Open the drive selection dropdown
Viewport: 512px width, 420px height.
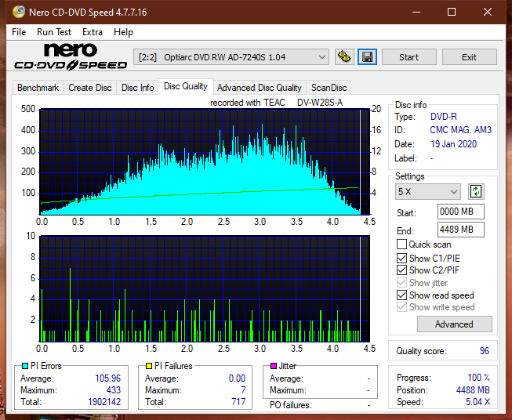point(231,57)
